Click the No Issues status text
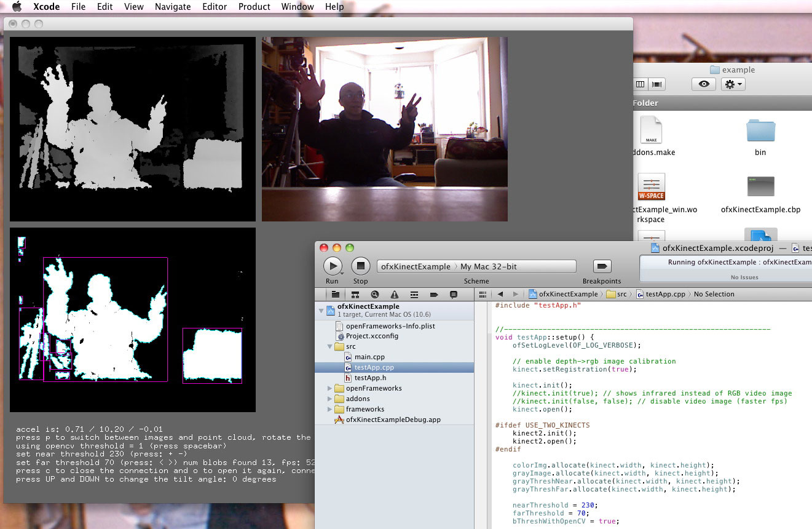The image size is (812, 529). (x=744, y=277)
